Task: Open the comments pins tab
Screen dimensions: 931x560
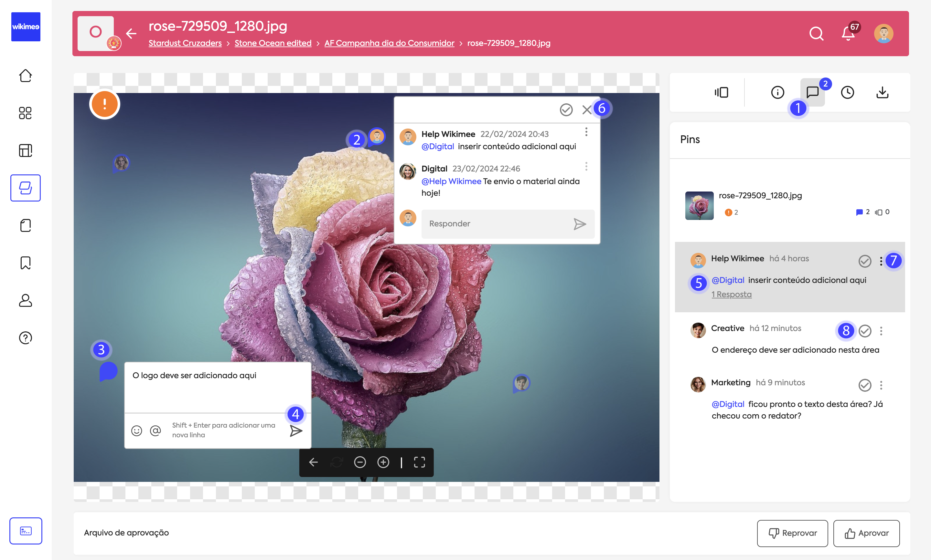Action: tap(812, 92)
